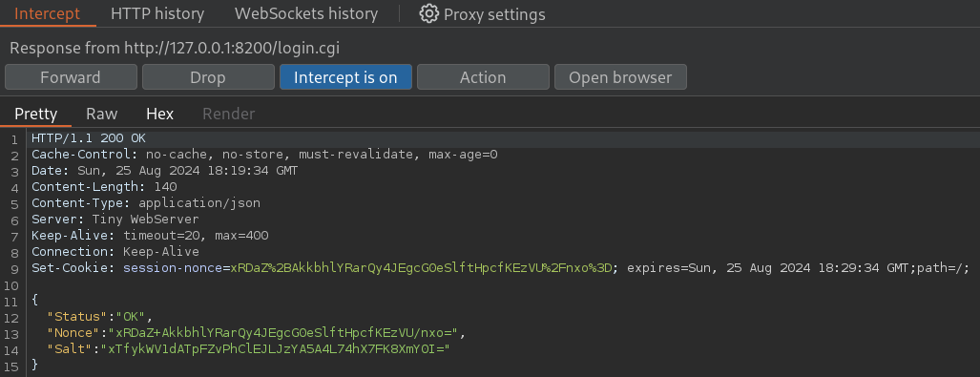Click the Nonce value in JSON body

tap(287, 332)
